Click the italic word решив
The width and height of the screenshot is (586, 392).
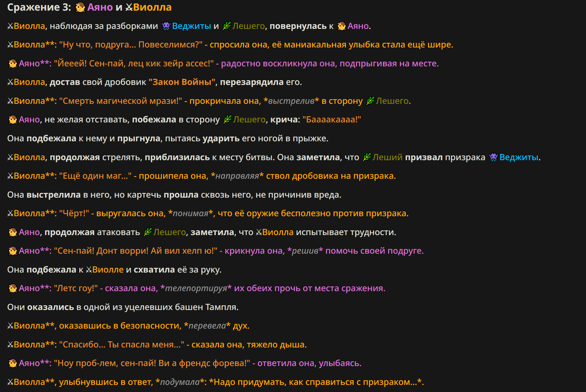(x=305, y=251)
